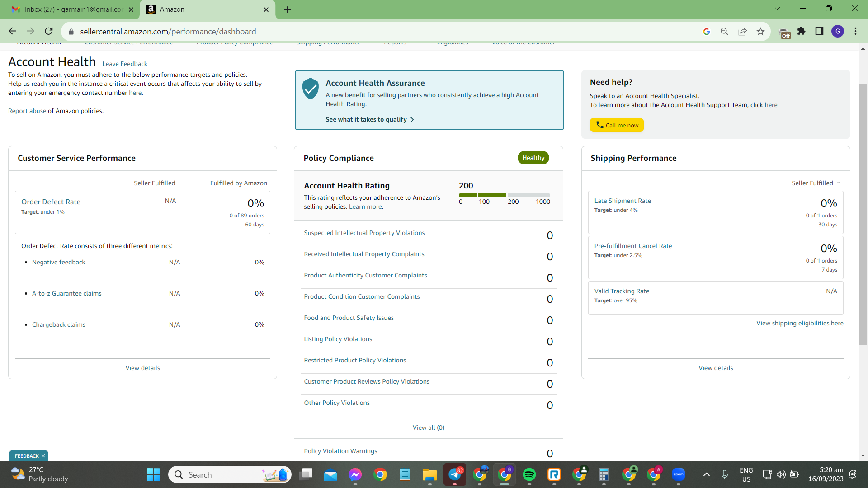Screen dimensions: 868x488
Task: Expand See what it takes to qualify
Action: tap(370, 119)
